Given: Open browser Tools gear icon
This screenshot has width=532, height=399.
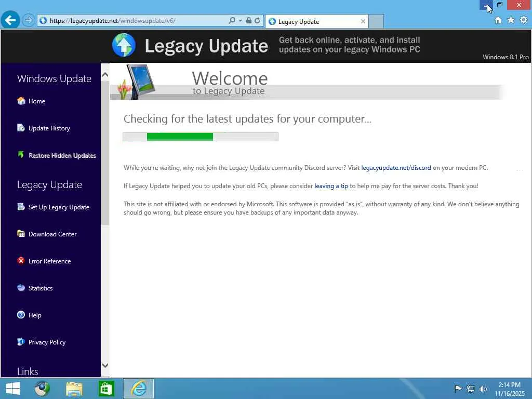Looking at the screenshot, I should [524, 20].
